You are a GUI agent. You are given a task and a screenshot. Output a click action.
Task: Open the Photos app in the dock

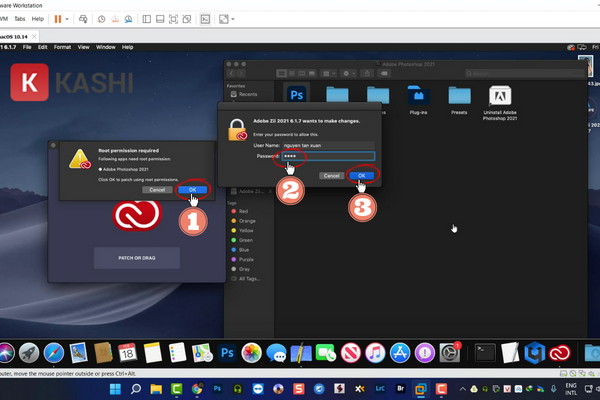(x=252, y=352)
